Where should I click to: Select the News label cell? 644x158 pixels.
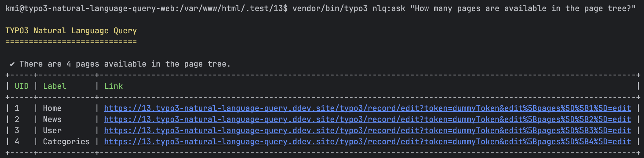click(52, 119)
